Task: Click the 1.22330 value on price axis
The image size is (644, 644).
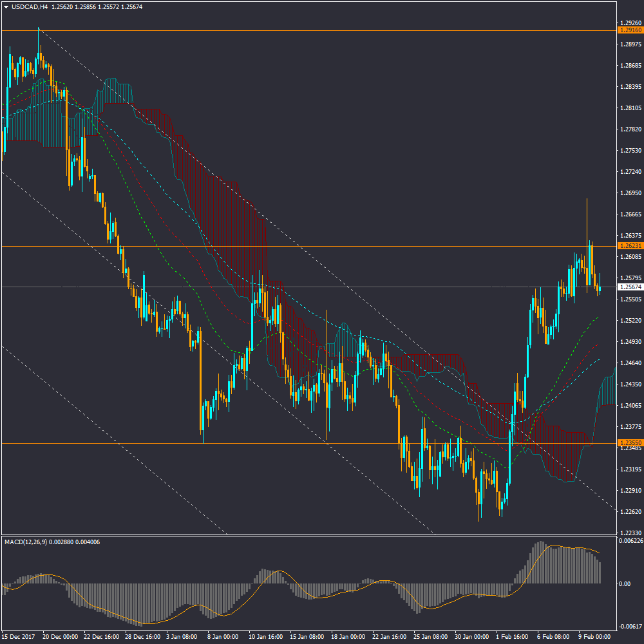Action: (629, 533)
